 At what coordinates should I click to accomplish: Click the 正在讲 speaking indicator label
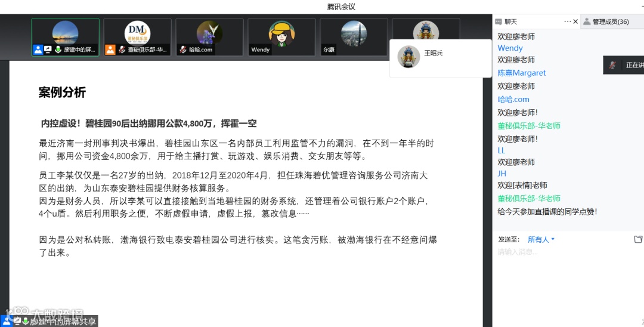[634, 65]
